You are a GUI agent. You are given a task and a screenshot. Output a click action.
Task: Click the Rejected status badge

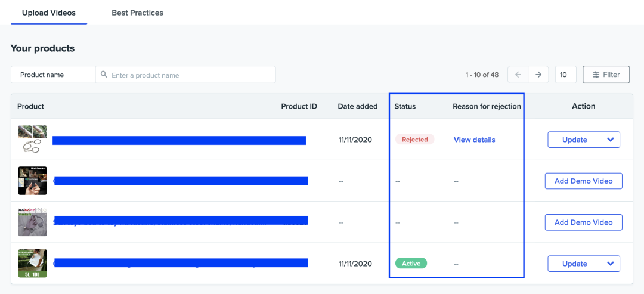414,140
